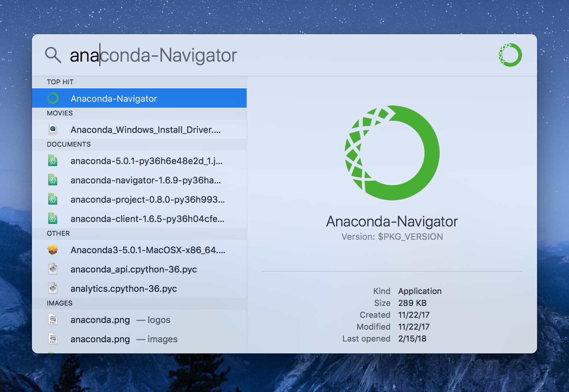
Task: Click the package box icon for Anaconda3-5.0.1-MacOSX
Action: 53,249
